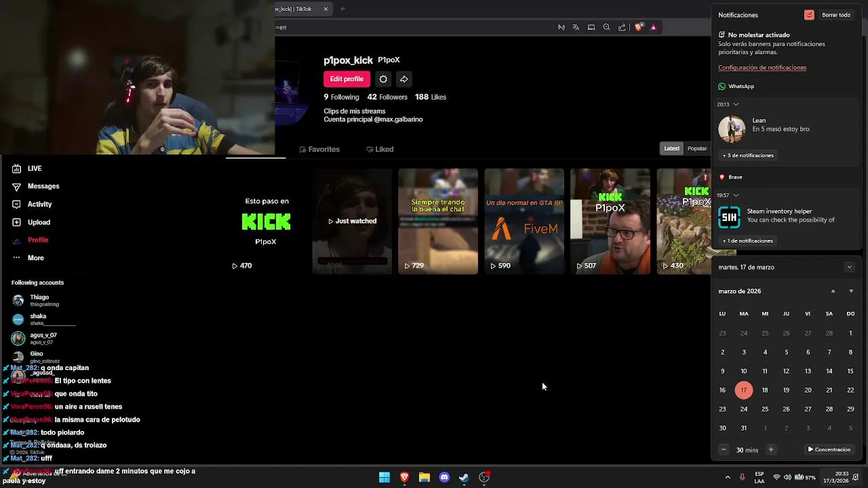Collapse the calendar with date header chevron
Image resolution: width=868 pixels, height=488 pixels.
(x=849, y=267)
